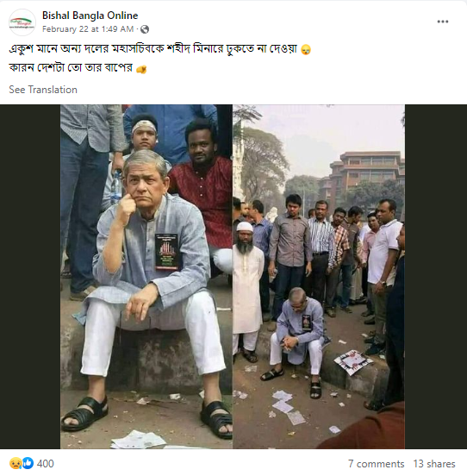This screenshot has height=476, width=467.
Task: Click the public globe privacy icon
Action: (x=145, y=29)
